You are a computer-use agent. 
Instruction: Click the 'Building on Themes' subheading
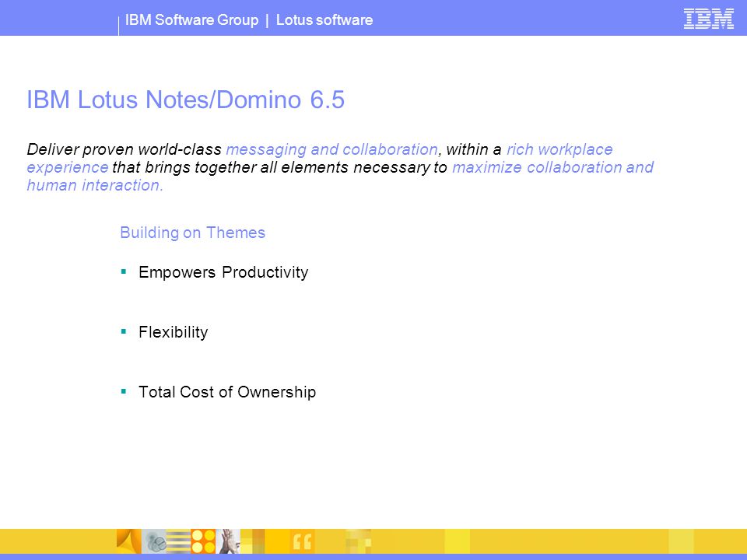[x=192, y=233]
